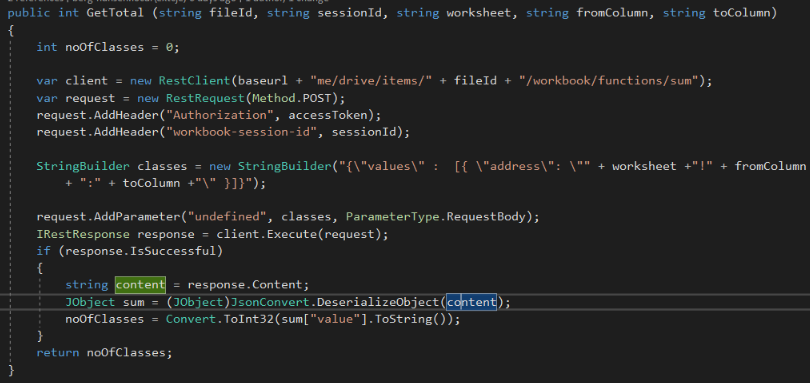Click Convert.ToInt32 call

pyautogui.click(x=220, y=319)
